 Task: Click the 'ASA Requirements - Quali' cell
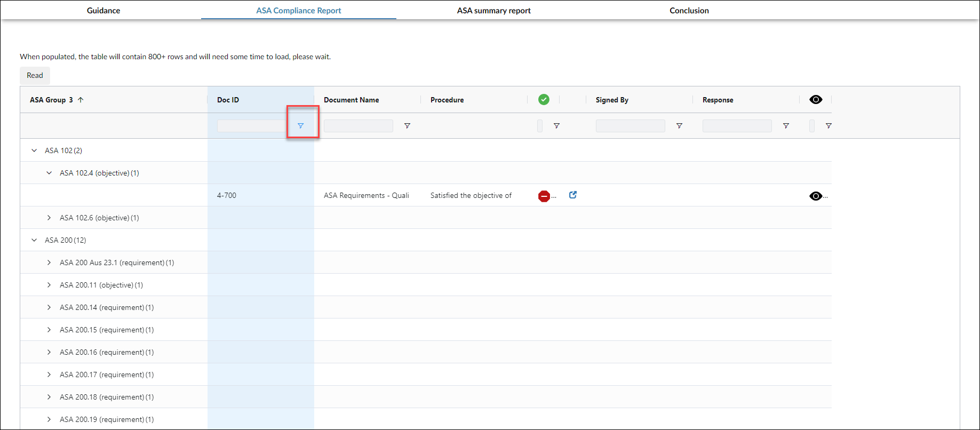(368, 195)
